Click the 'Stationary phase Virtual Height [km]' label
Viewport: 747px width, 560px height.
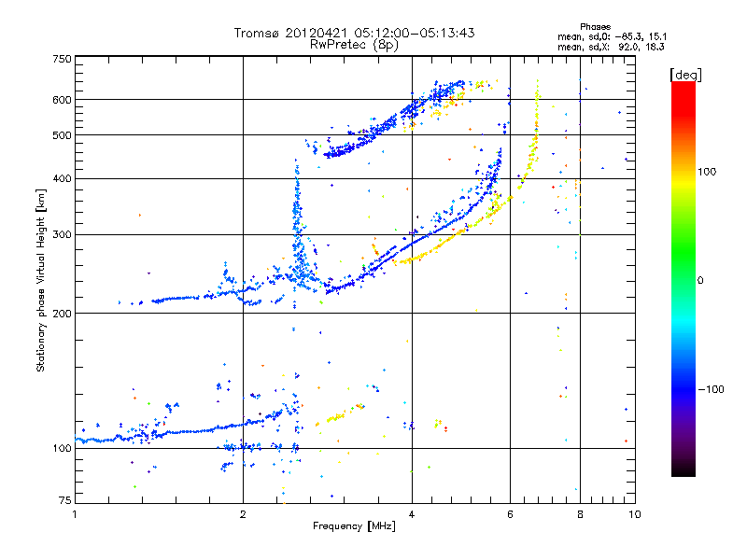(41, 280)
